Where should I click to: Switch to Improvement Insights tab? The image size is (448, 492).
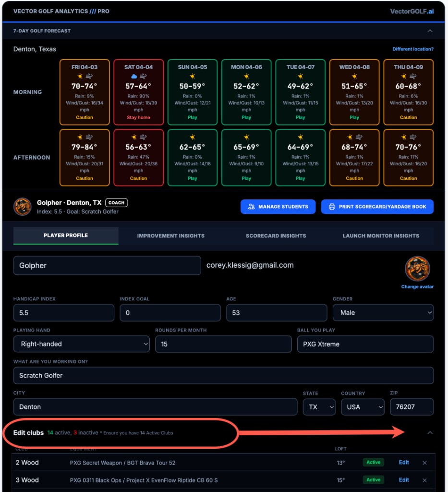tap(170, 236)
